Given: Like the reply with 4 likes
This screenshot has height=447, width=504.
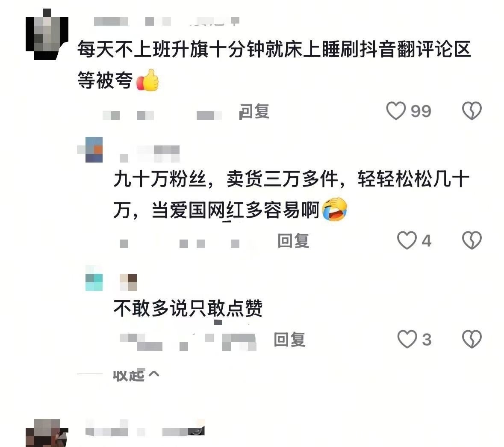Looking at the screenshot, I should click(x=407, y=240).
